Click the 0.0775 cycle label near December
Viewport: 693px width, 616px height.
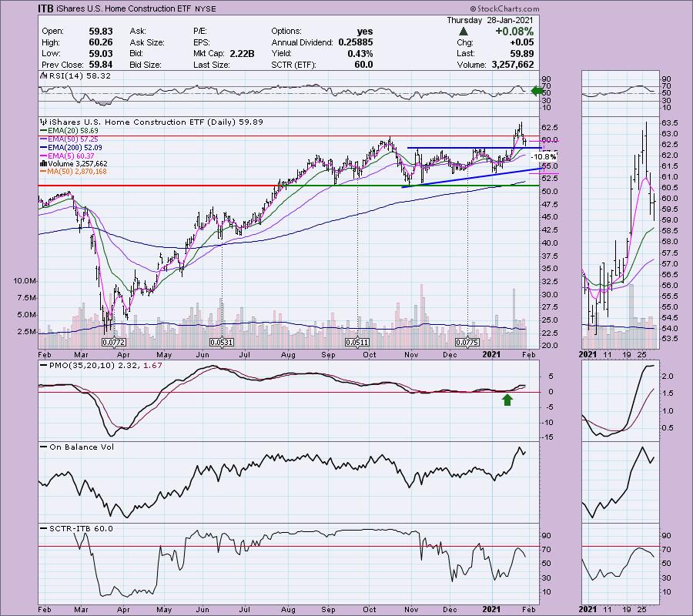[467, 342]
